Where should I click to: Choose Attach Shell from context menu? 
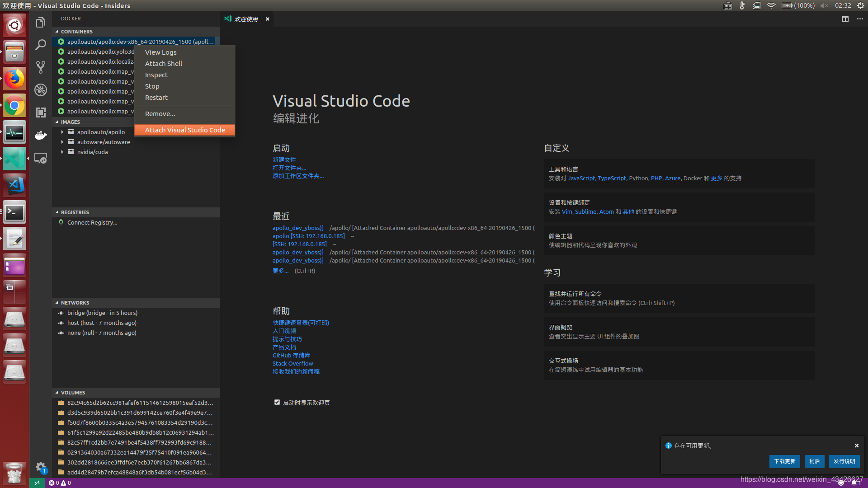(x=184, y=64)
